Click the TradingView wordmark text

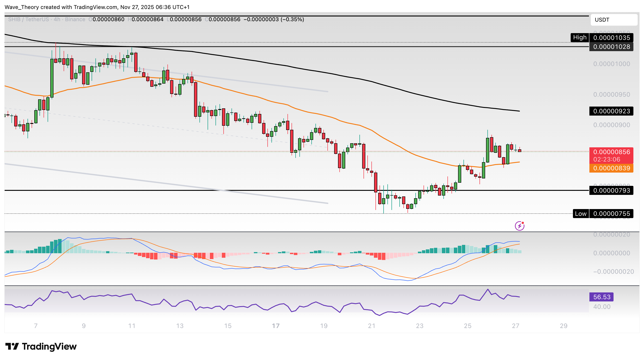click(x=49, y=346)
